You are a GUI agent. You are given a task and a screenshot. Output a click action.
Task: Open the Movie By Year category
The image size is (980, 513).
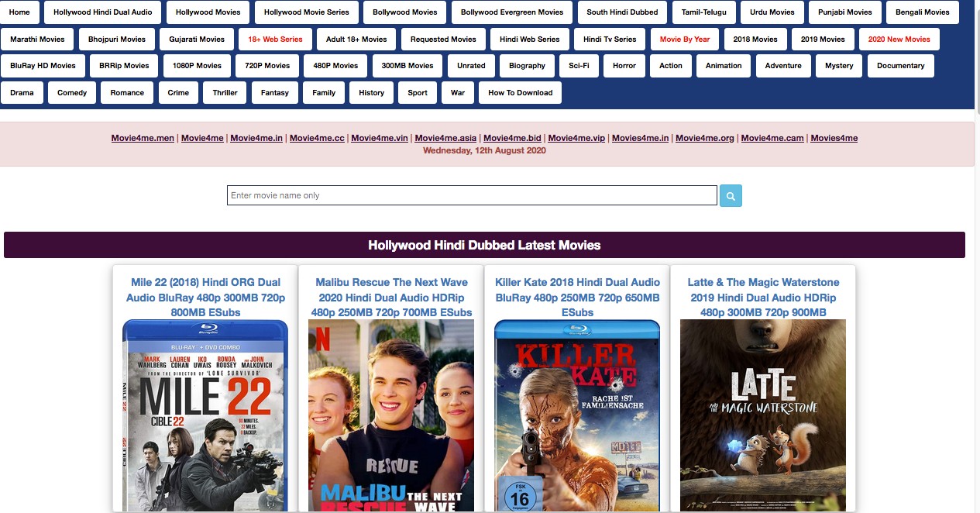point(684,39)
